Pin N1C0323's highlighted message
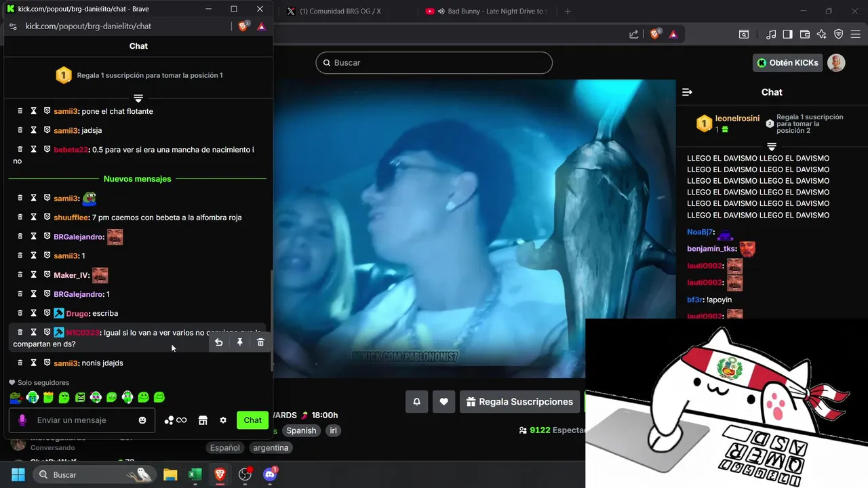Screen dimensions: 868x488 tap(240, 342)
